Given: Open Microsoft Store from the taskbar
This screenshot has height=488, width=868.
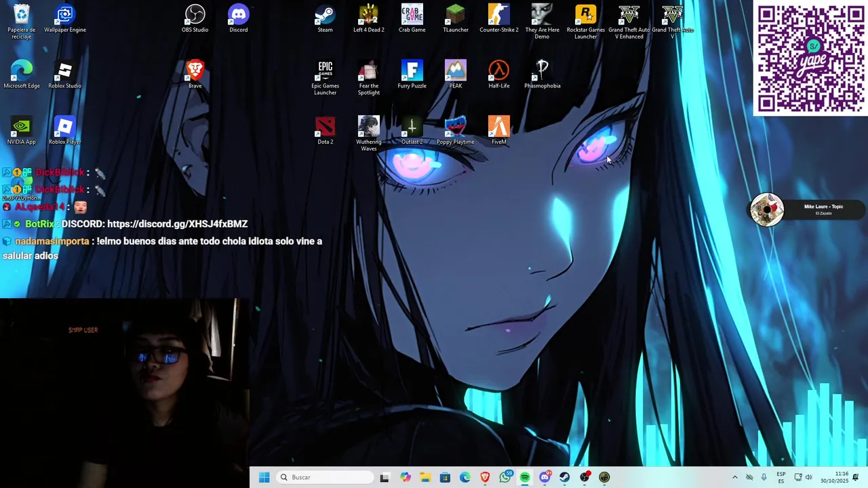Looking at the screenshot, I should click(445, 477).
